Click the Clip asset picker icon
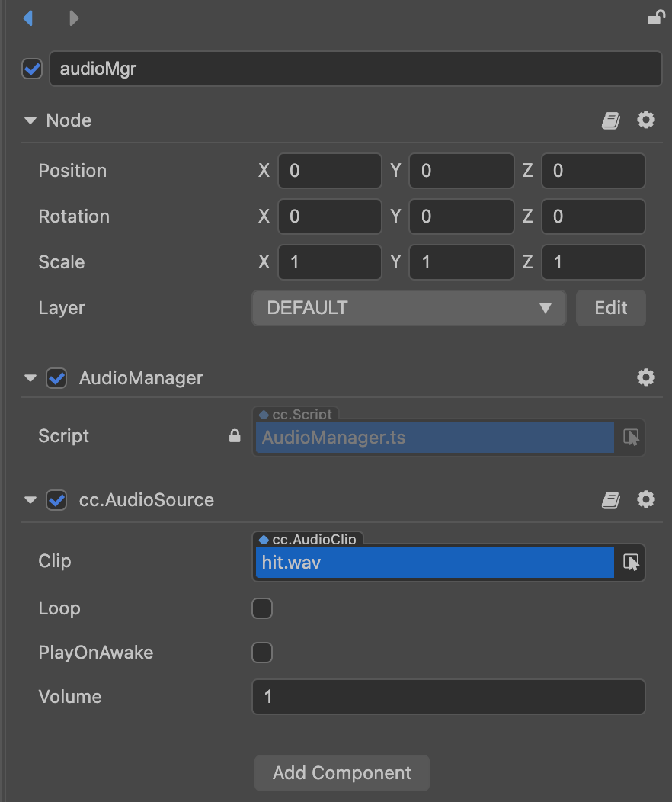 point(631,563)
